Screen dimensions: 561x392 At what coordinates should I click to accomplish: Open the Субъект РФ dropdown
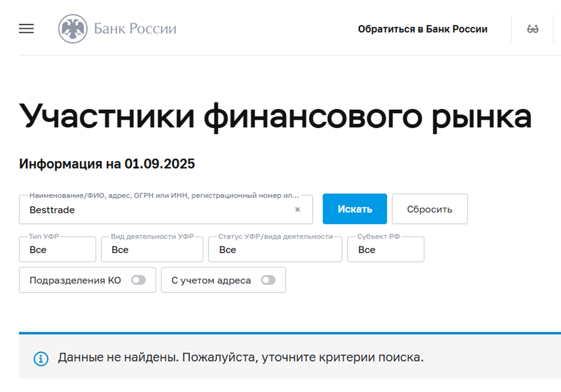coord(386,249)
